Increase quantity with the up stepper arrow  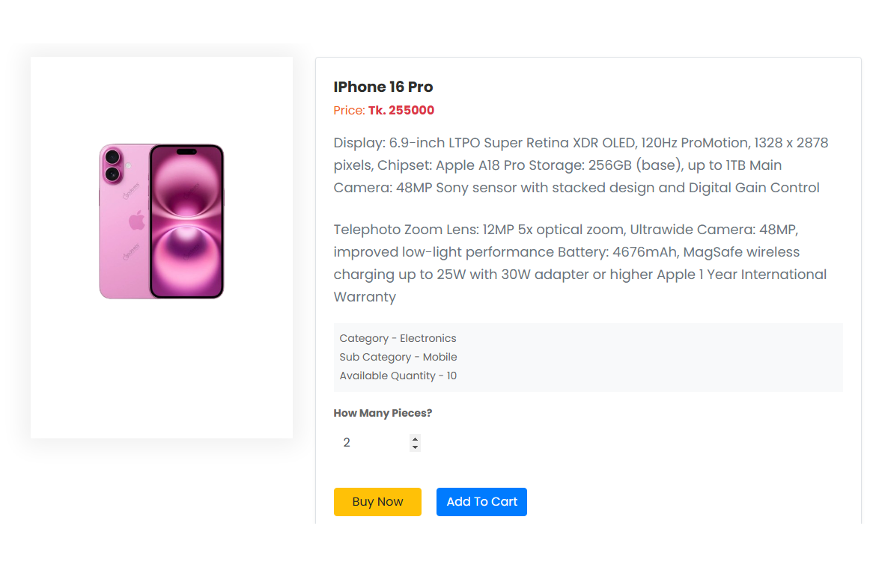[415, 438]
